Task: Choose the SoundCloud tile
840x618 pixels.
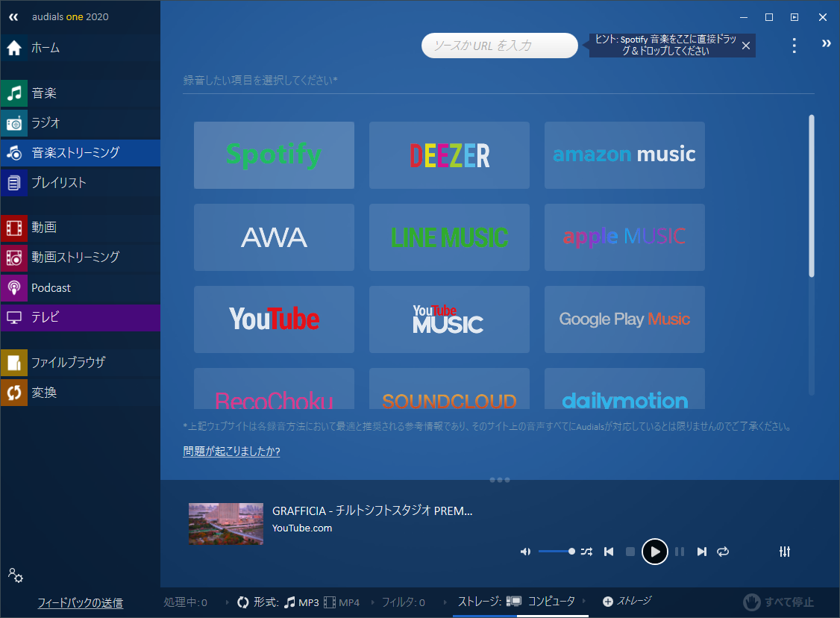Action: [449, 389]
